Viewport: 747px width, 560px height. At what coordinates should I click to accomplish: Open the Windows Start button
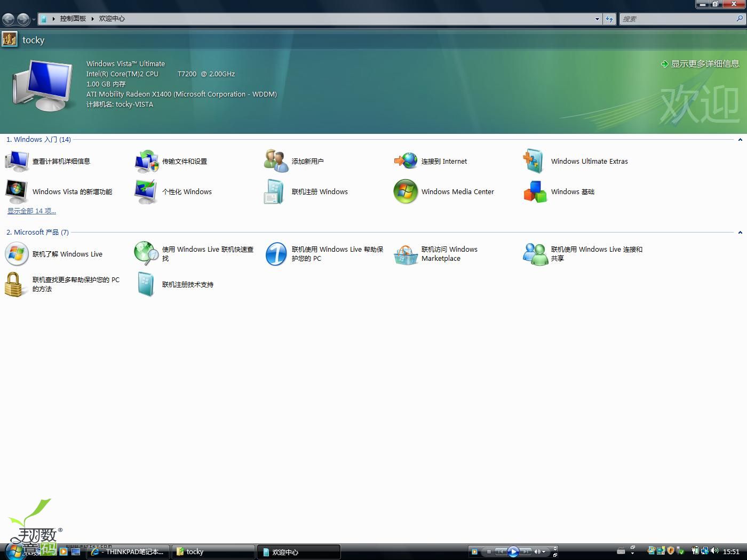[x=15, y=551]
